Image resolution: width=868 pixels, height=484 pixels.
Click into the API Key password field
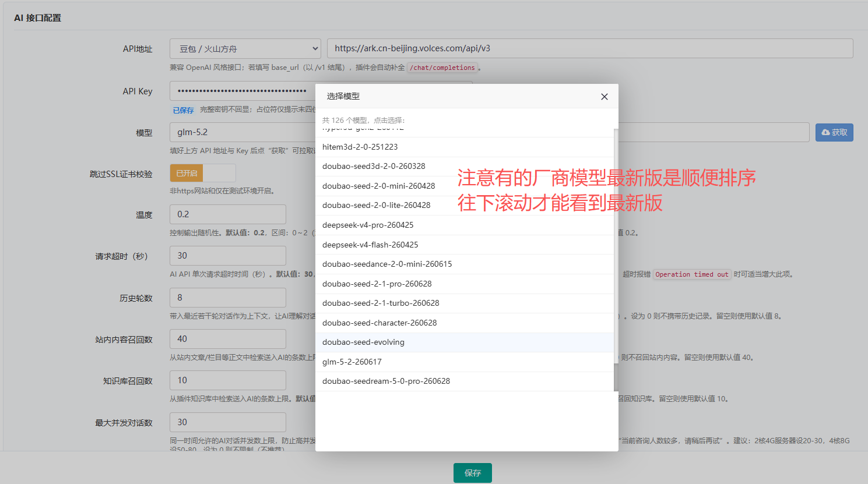(x=242, y=91)
